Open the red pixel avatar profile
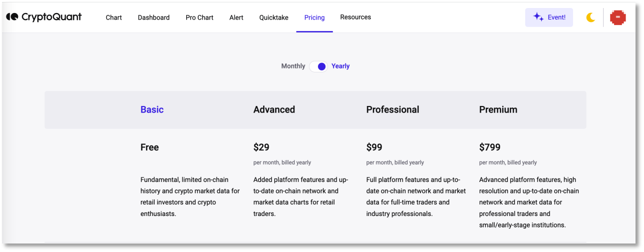Screen dimensions: 644x252 click(618, 17)
